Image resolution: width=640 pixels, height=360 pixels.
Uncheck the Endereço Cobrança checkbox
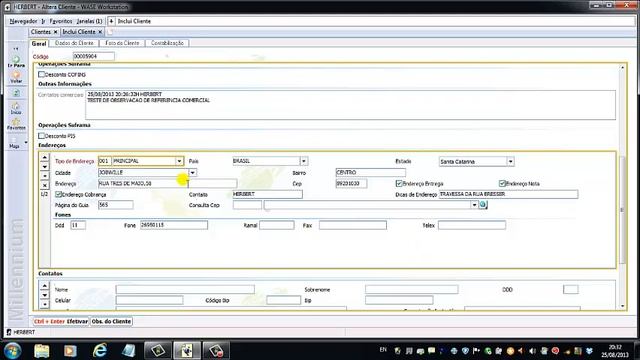coord(58,194)
